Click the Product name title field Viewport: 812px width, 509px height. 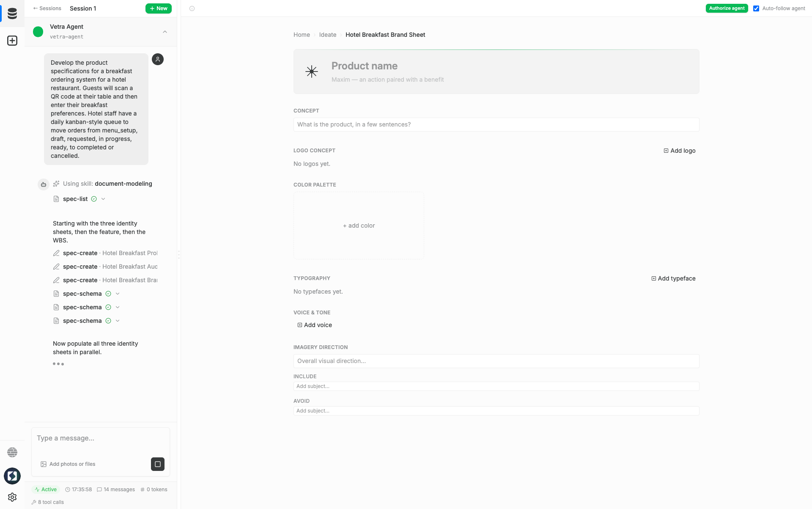click(x=365, y=66)
